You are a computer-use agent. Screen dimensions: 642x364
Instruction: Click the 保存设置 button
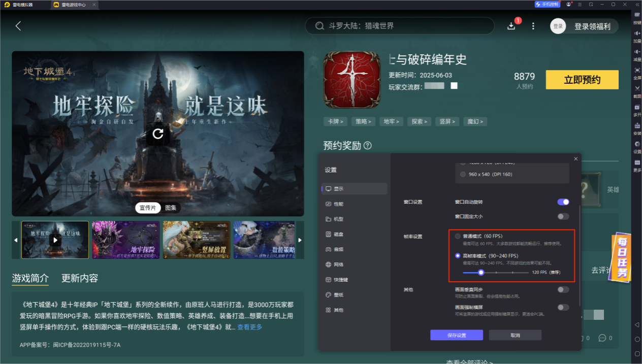click(456, 335)
